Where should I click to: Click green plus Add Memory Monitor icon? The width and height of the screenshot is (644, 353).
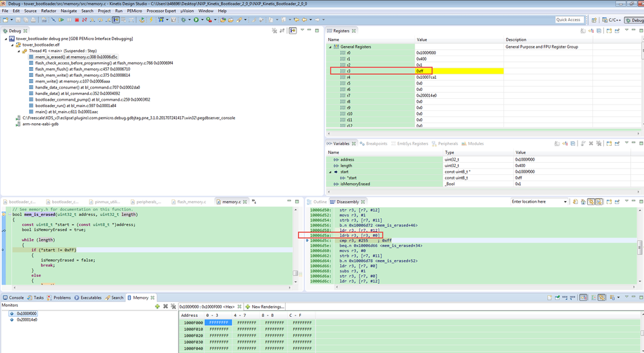click(157, 306)
